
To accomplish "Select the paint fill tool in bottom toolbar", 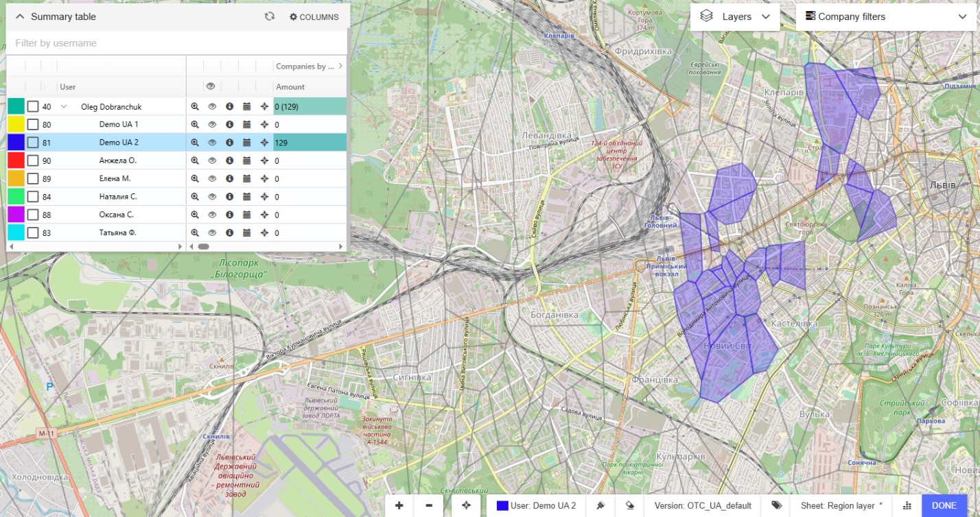I will (x=600, y=505).
